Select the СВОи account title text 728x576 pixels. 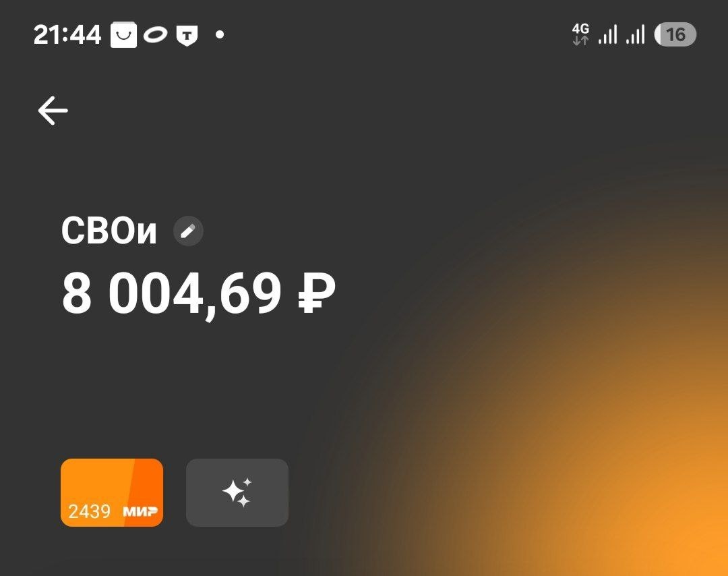[109, 231]
